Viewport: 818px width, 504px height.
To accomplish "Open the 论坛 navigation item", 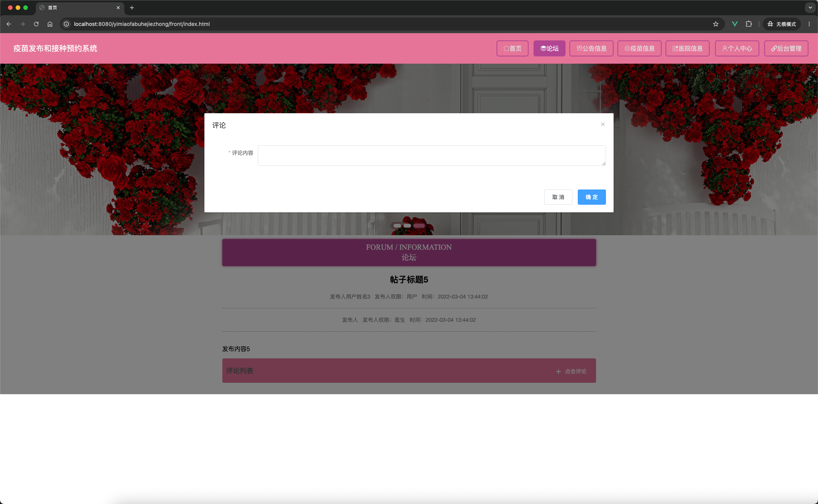I will [x=550, y=48].
